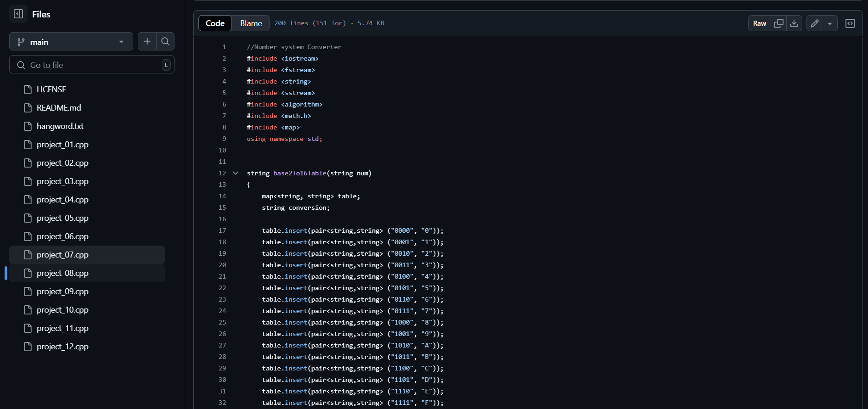The image size is (868, 409).
Task: Copy raw file contents
Action: [x=779, y=23]
